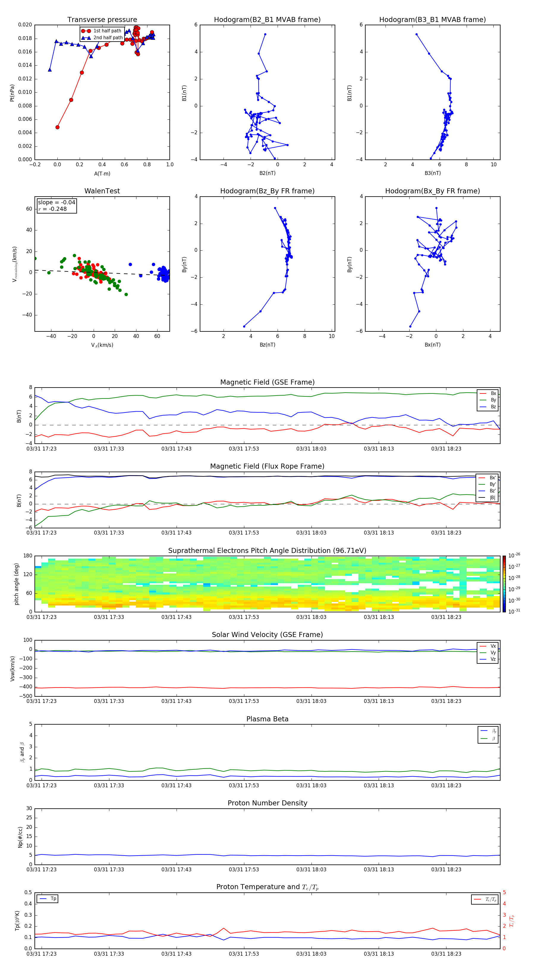Click the "Hodogram(Bz_By FR frame)" title
The image size is (535, 980).
click(x=267, y=191)
